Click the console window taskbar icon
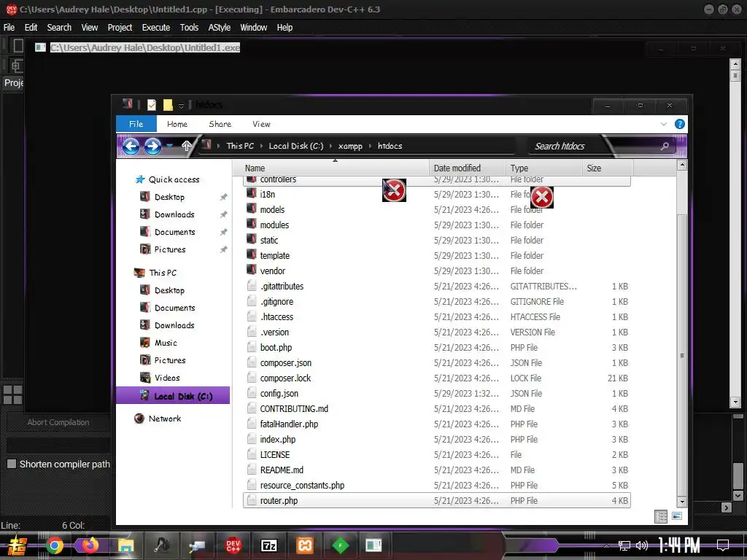The height and width of the screenshot is (560, 747). point(373,545)
